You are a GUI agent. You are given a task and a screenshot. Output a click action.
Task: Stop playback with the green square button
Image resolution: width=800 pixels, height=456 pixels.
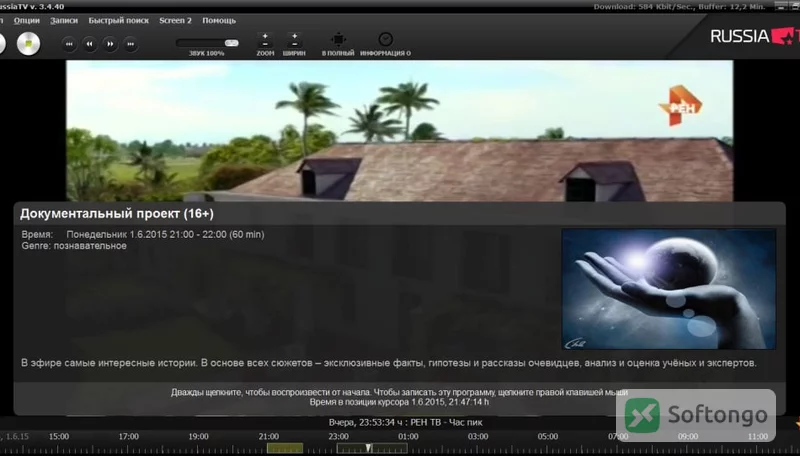click(29, 44)
